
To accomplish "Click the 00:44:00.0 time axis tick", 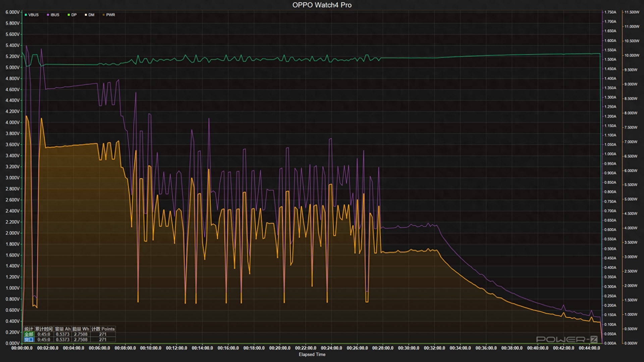I will click(x=589, y=348).
